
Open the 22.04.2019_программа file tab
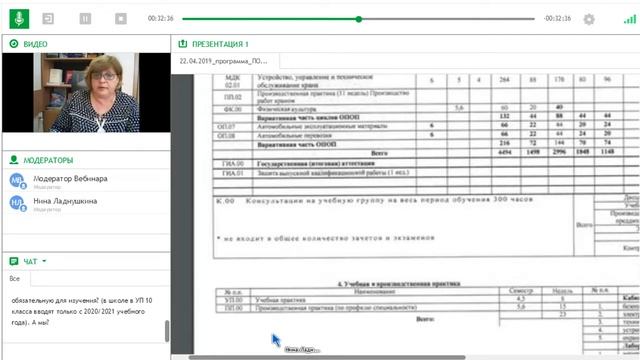tap(225, 61)
